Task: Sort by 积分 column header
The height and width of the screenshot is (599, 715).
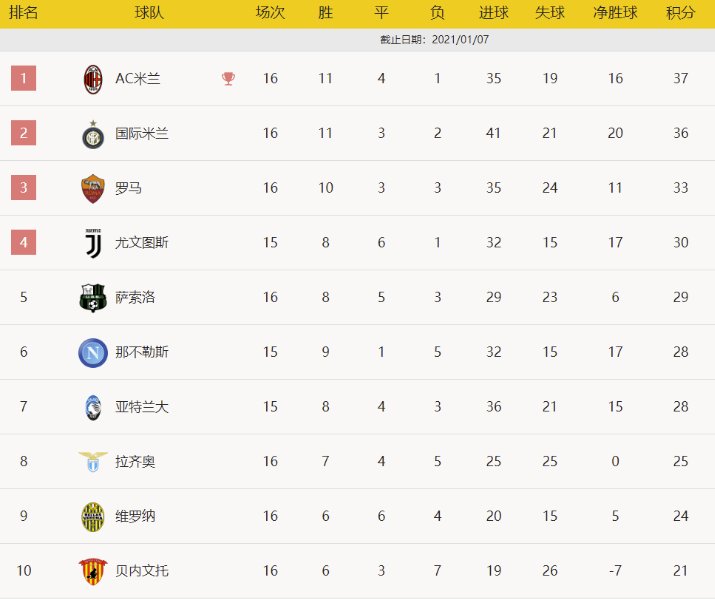Action: [681, 13]
